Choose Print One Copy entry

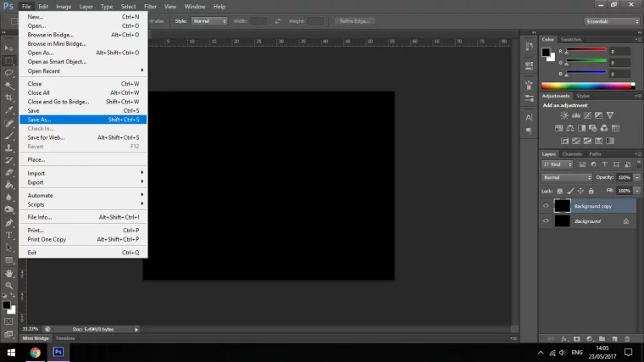point(83,240)
